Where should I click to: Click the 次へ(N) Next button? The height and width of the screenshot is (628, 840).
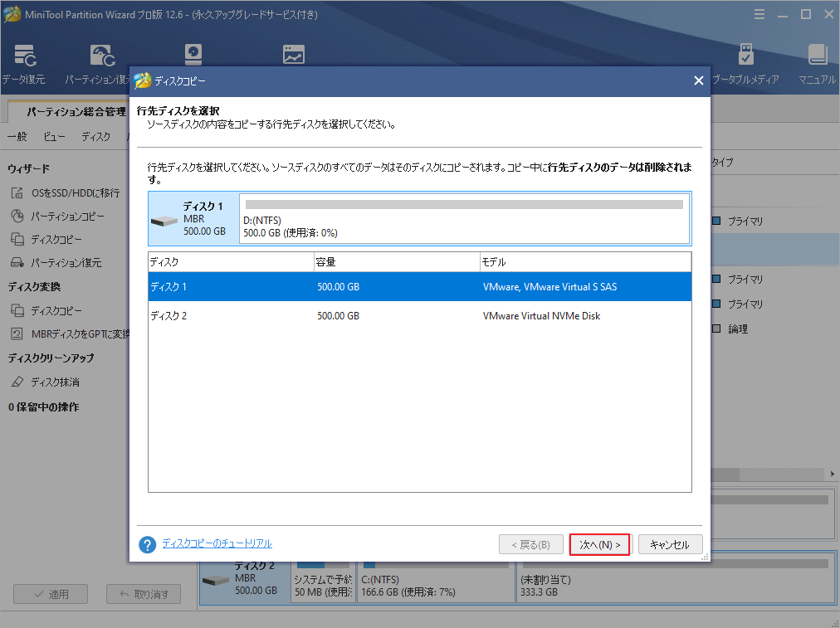599,544
